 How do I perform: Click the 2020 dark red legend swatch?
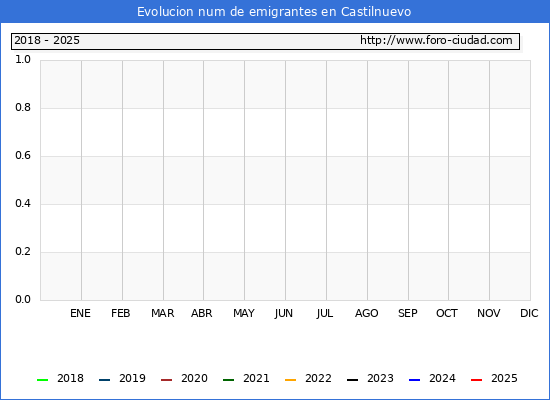click(166, 380)
